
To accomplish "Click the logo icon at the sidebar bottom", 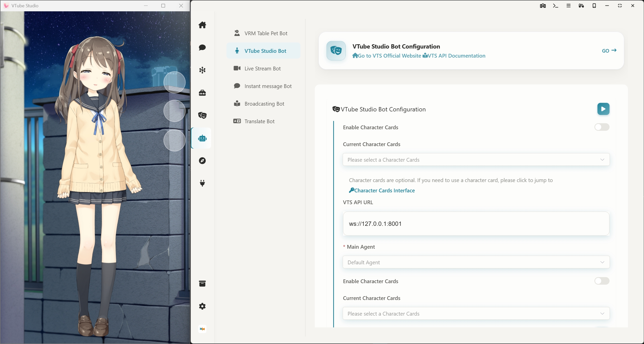I will pyautogui.click(x=202, y=329).
